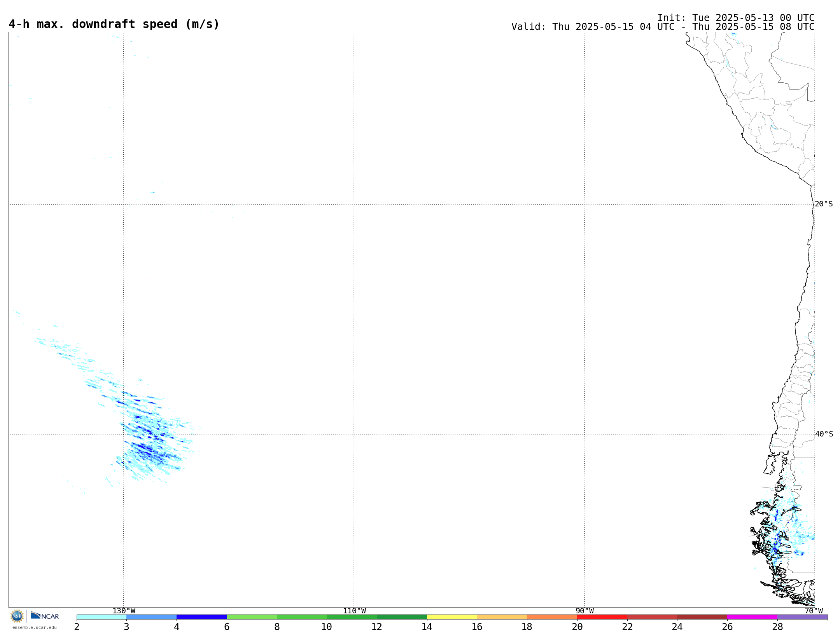840x632 pixels.
Task: Select the muted red 22–24 m/s swatch
Action: pyautogui.click(x=652, y=617)
